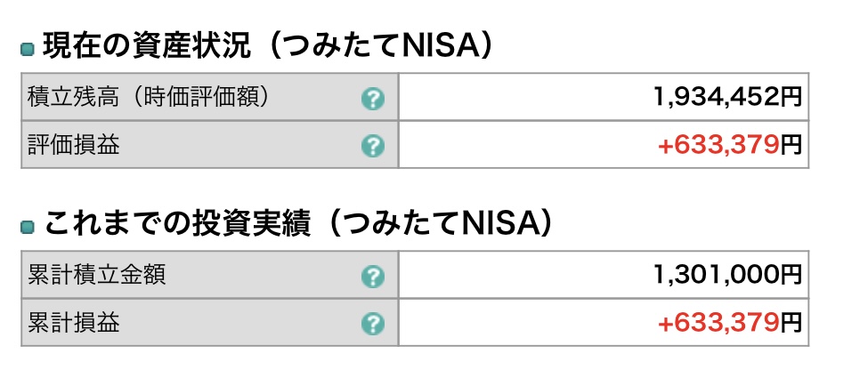This screenshot has height=386, width=868.
Task: Click teal bullet before これまでの投資実績 heading
Action: coord(28,227)
